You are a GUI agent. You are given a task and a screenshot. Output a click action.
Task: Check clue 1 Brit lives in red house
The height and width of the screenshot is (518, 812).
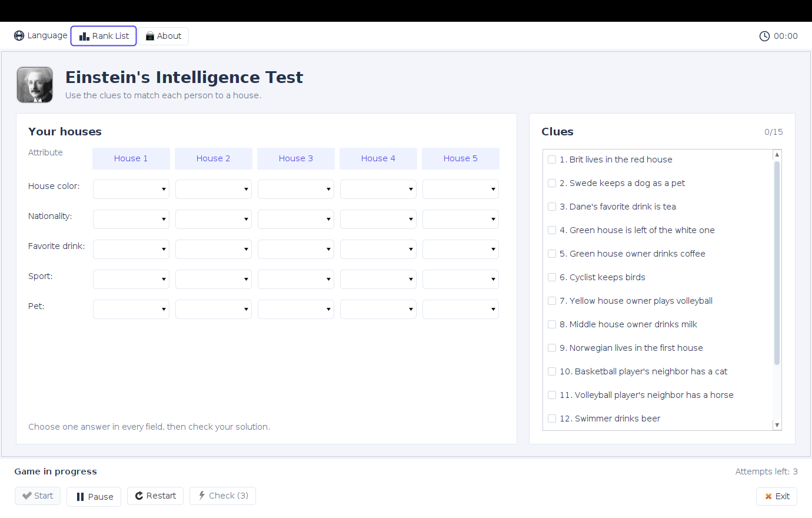tap(552, 160)
